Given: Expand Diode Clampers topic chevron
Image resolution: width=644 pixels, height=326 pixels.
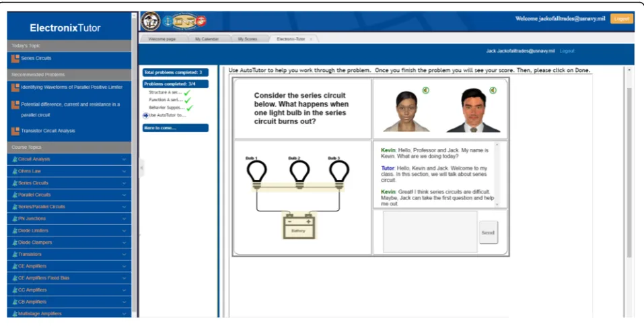Looking at the screenshot, I should pos(124,243).
